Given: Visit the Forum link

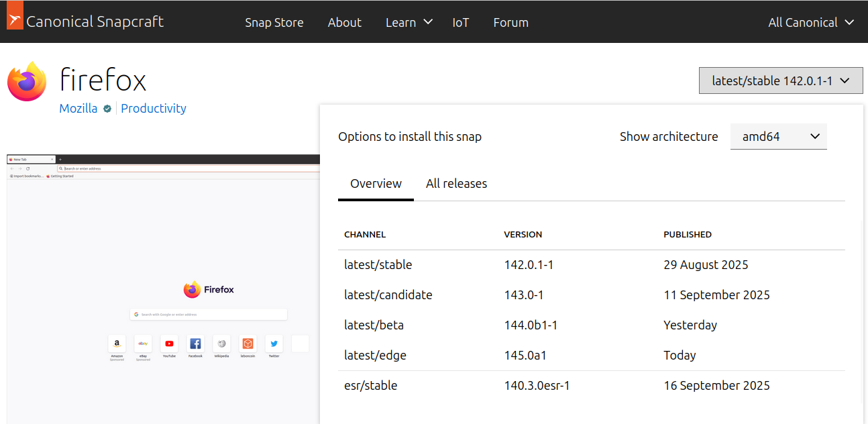Looking at the screenshot, I should click(510, 22).
